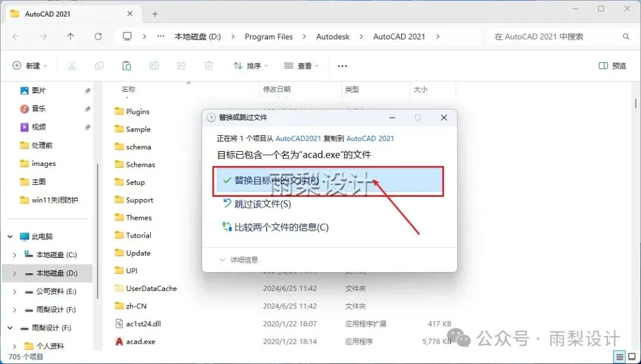The width and height of the screenshot is (641, 364).
Task: Click the Cut scissors icon
Action: [72, 66]
